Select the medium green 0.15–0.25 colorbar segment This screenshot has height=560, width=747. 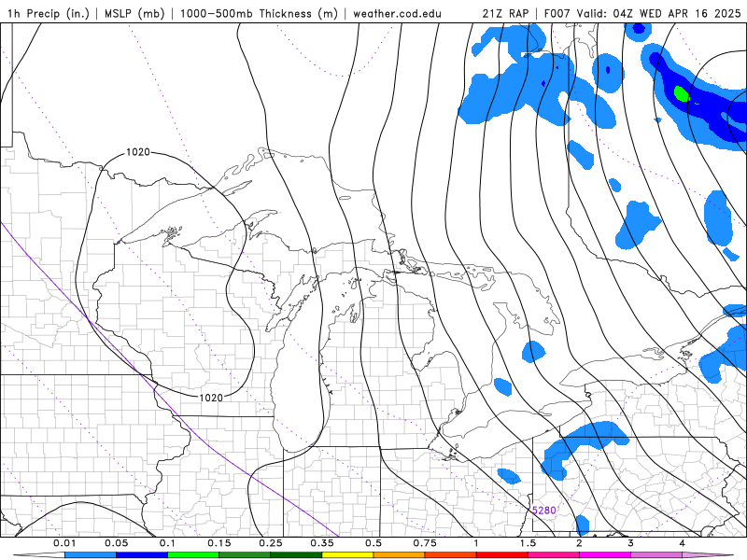click(245, 555)
